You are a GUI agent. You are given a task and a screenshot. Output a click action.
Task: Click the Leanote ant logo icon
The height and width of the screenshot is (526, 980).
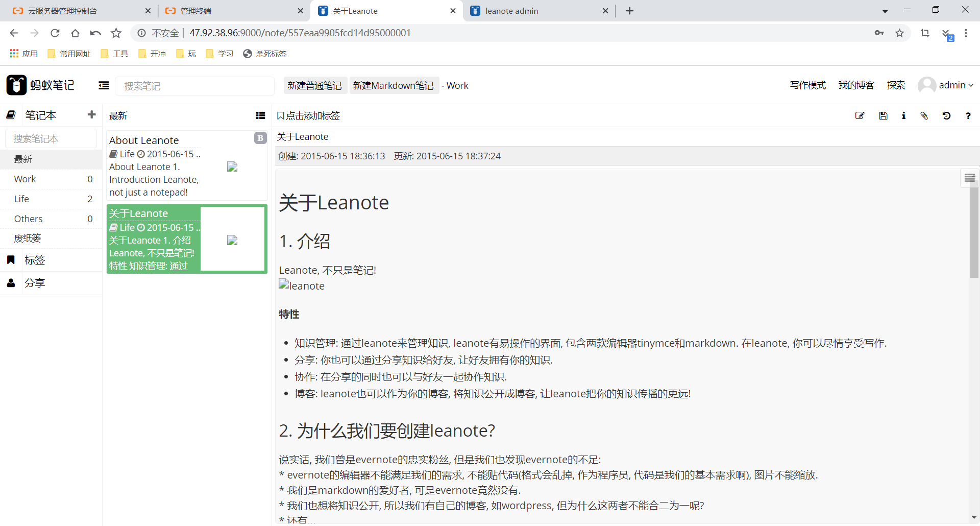pyautogui.click(x=16, y=85)
